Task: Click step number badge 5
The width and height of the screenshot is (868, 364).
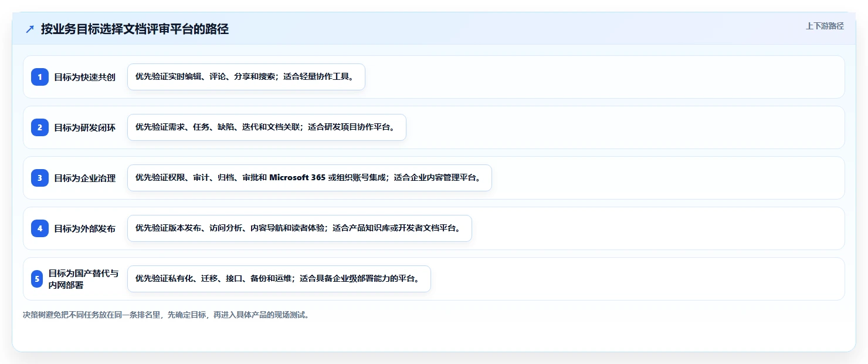Action: pyautogui.click(x=37, y=279)
